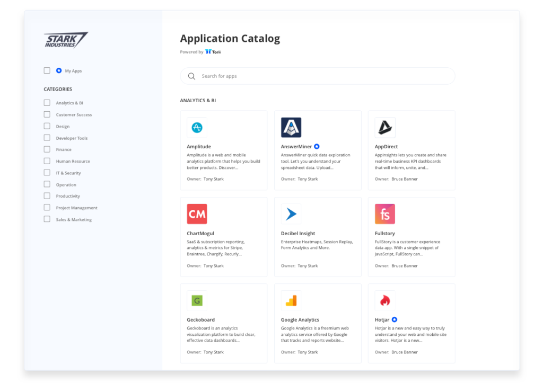
Task: Click the Amplitude description text
Action: 223,161
